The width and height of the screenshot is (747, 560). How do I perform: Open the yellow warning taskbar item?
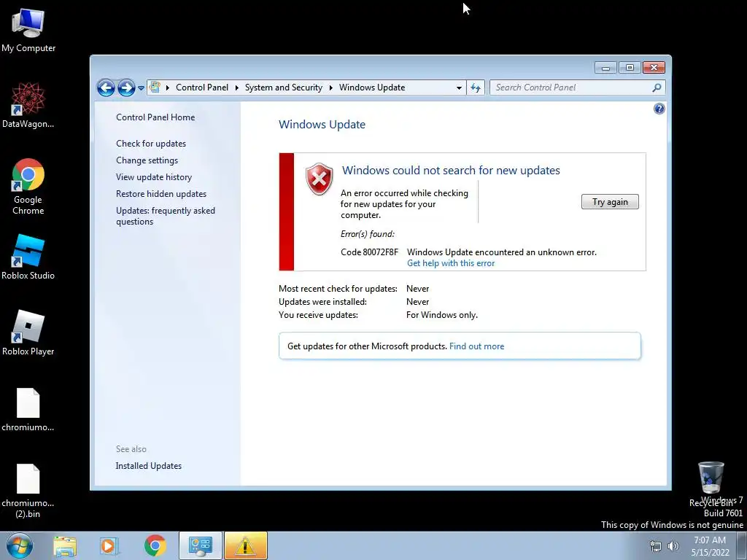(245, 545)
